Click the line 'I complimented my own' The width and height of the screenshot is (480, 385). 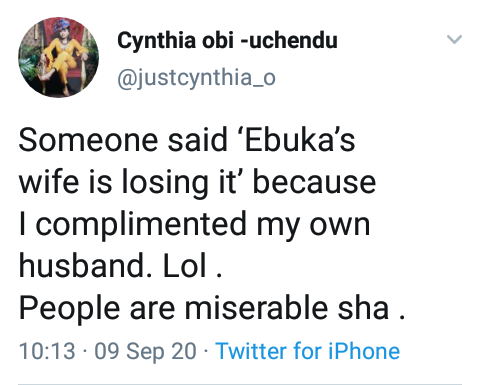[194, 224]
